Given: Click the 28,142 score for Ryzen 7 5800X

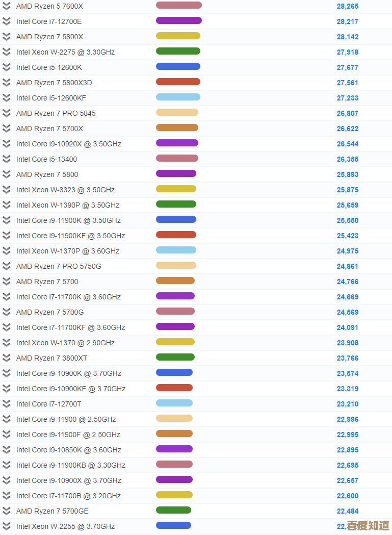Looking at the screenshot, I should (x=347, y=37).
